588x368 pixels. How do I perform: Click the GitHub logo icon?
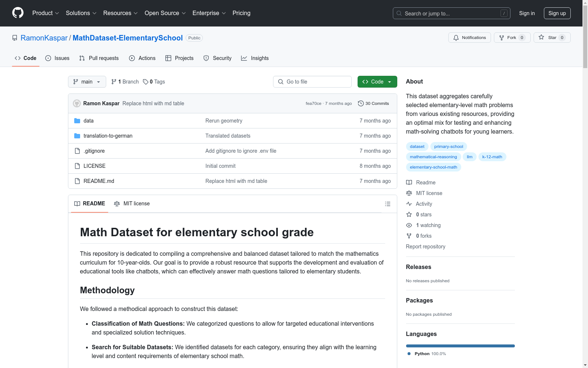(x=18, y=13)
